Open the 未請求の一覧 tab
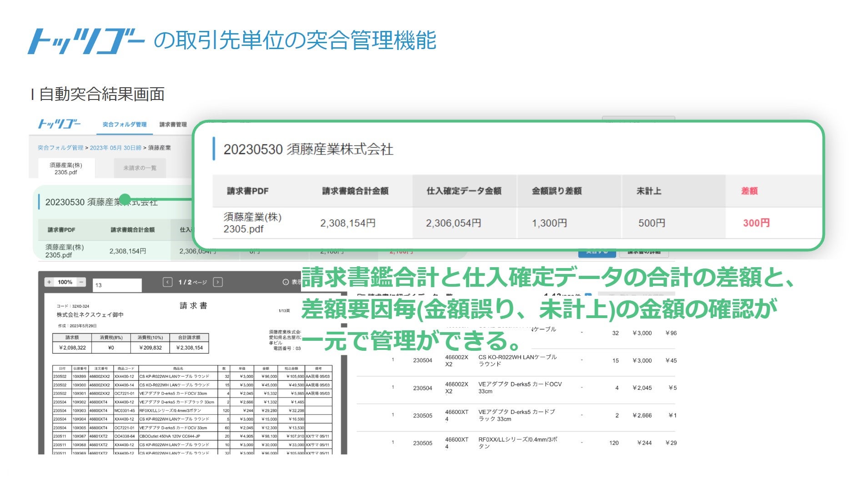868x488 pixels. [x=140, y=168]
